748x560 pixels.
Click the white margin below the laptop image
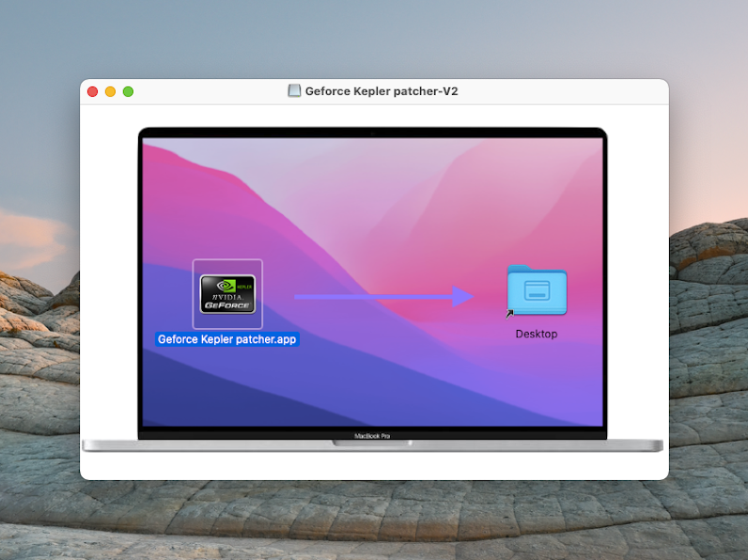click(372, 467)
